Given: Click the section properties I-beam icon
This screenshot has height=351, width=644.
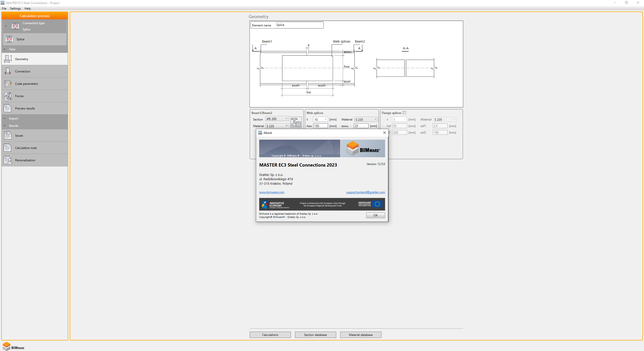Looking at the screenshot, I should click(x=296, y=123).
